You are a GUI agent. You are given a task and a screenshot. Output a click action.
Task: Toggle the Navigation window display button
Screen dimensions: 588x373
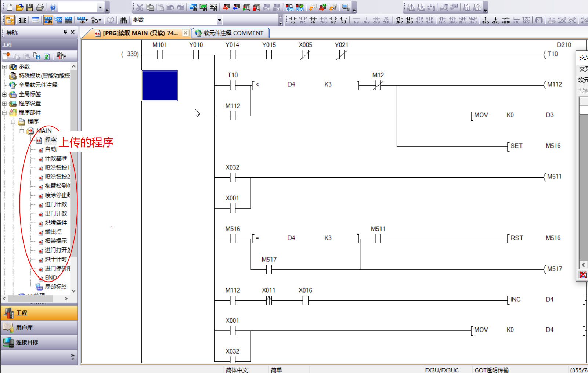pyautogui.click(x=10, y=20)
